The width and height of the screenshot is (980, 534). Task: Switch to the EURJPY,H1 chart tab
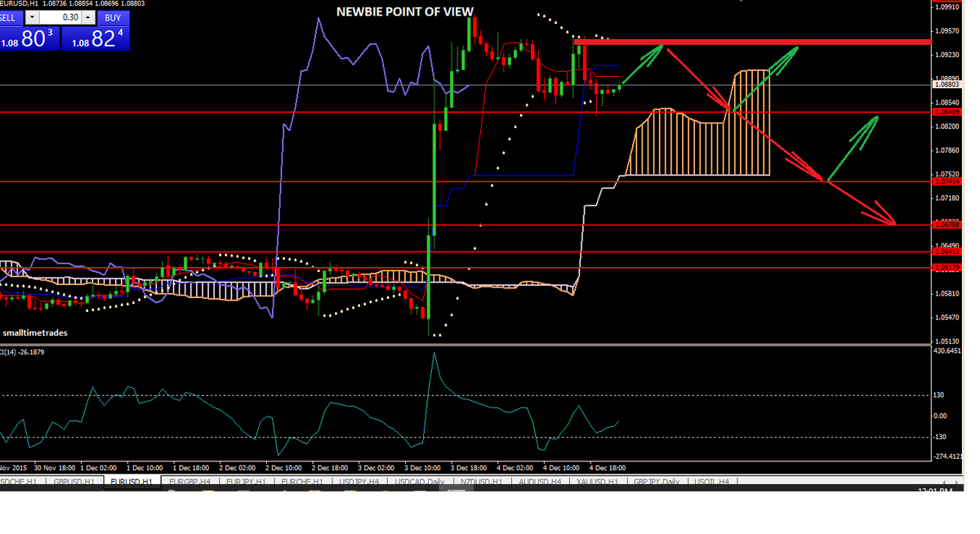[247, 482]
